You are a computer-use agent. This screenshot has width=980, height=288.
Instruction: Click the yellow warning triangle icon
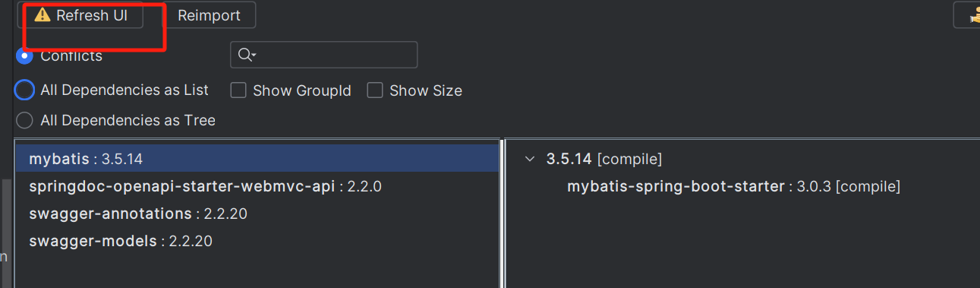pos(43,15)
